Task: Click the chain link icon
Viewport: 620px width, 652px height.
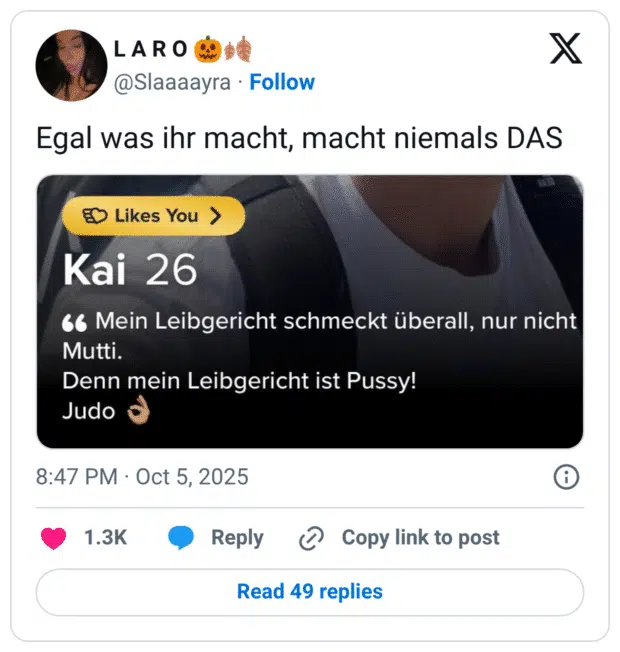Action: 311,538
